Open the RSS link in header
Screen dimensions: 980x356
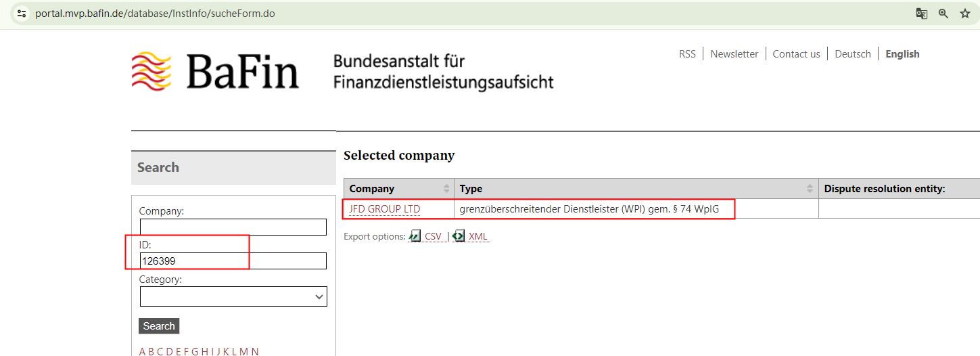tap(687, 54)
